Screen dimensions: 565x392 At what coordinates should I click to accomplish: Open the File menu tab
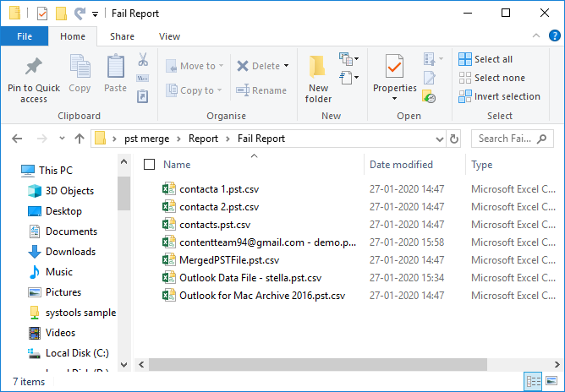tap(25, 36)
